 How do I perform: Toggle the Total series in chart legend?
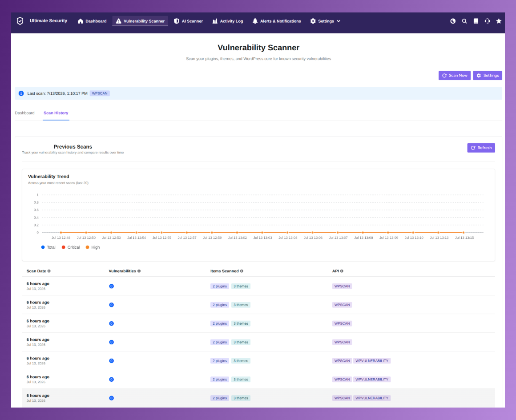(48, 247)
